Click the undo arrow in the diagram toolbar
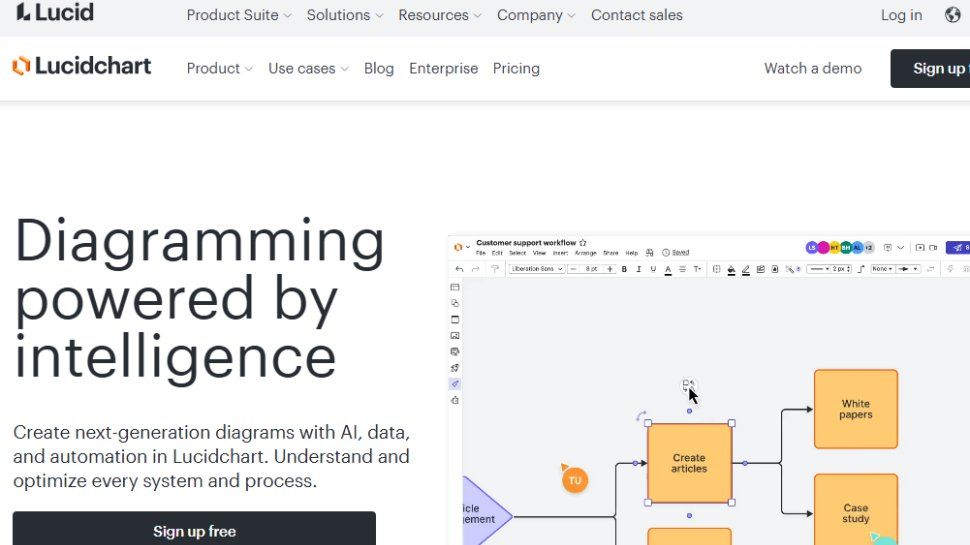The image size is (970, 545). tap(459, 269)
